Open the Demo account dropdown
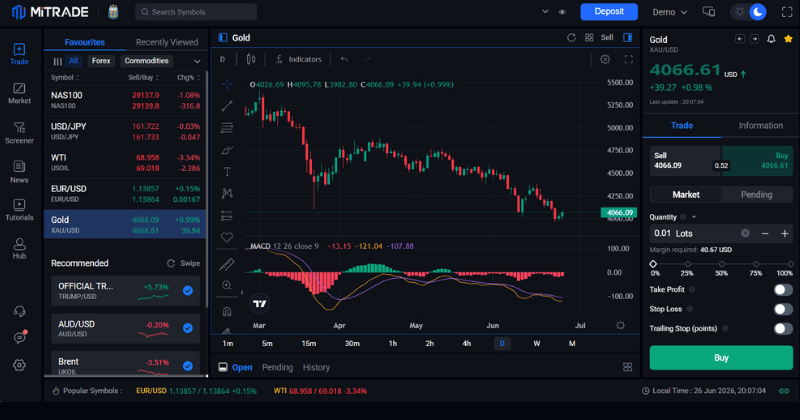 (x=669, y=12)
